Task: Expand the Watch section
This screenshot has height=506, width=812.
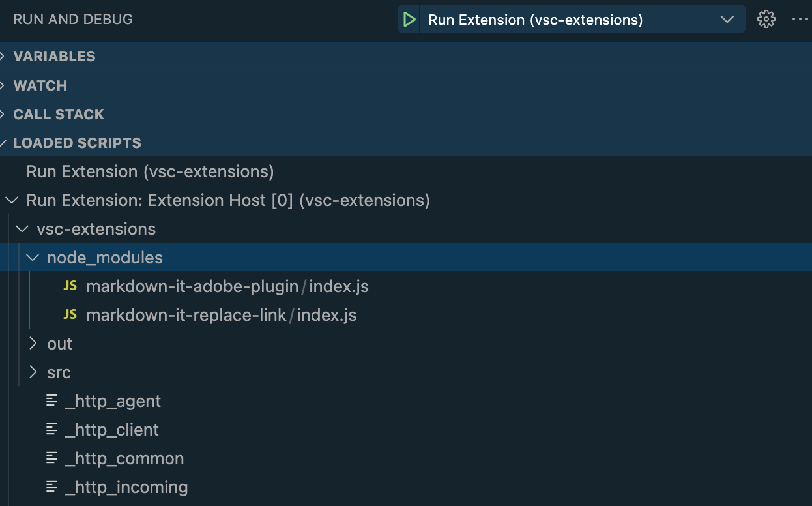Action: point(40,85)
